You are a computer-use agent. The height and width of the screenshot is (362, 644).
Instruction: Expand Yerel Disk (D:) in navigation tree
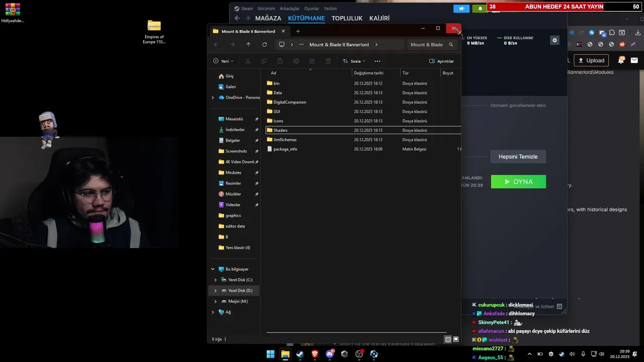(x=216, y=291)
